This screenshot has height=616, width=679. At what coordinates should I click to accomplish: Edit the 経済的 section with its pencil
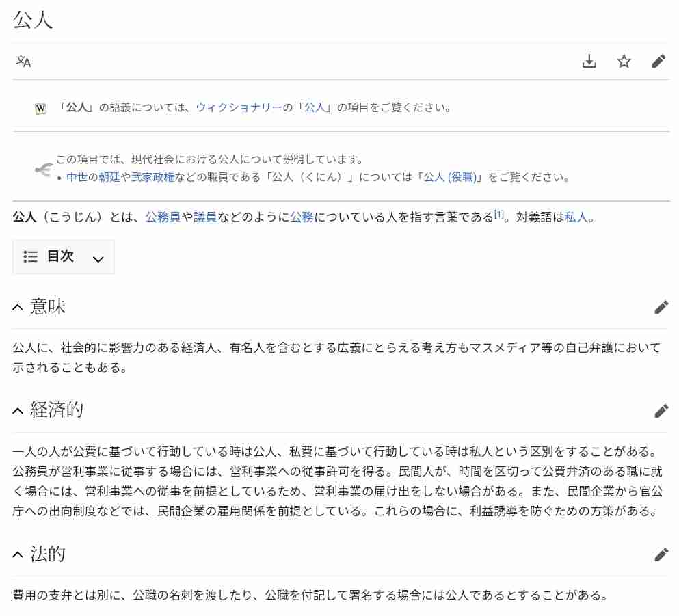pyautogui.click(x=661, y=410)
